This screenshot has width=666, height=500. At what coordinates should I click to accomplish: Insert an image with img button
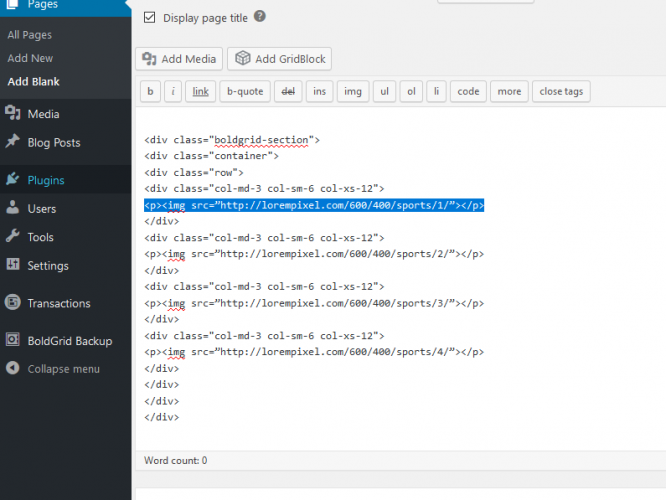[352, 92]
